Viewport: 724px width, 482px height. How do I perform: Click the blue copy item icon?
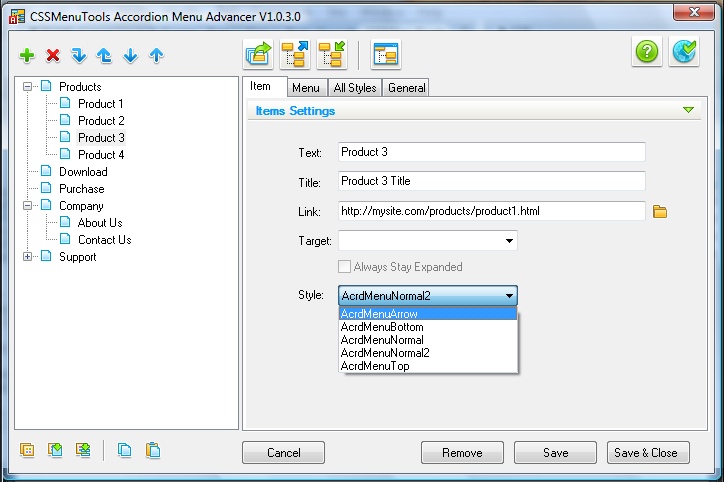pos(124,450)
